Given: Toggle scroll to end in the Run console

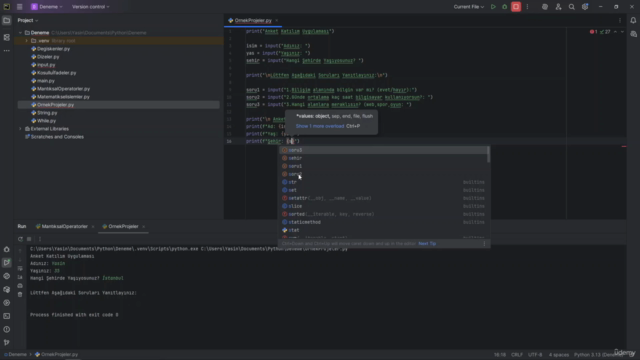Looking at the screenshot, I should (20, 277).
